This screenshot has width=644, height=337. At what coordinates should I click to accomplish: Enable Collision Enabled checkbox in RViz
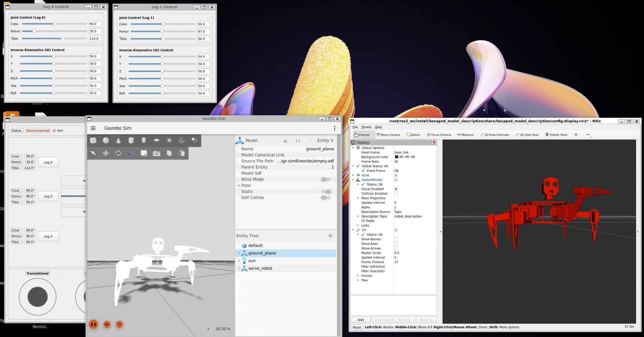396,194
